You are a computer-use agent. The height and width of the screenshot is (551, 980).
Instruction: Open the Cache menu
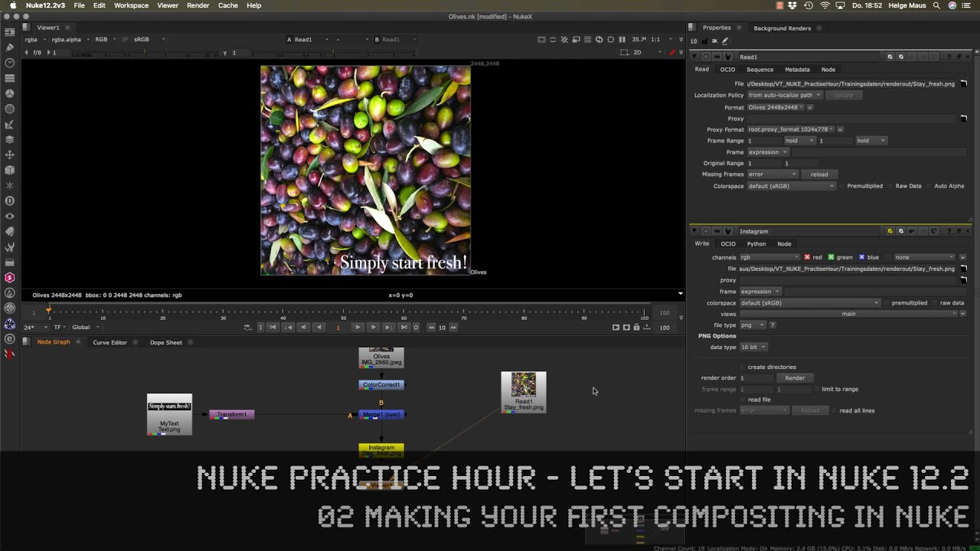tap(228, 5)
